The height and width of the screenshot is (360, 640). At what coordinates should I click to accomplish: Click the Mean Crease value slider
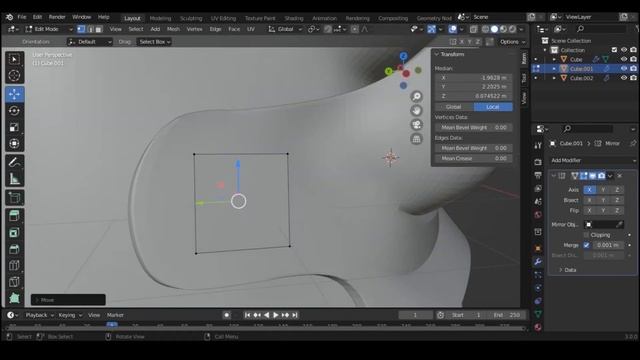click(x=473, y=158)
